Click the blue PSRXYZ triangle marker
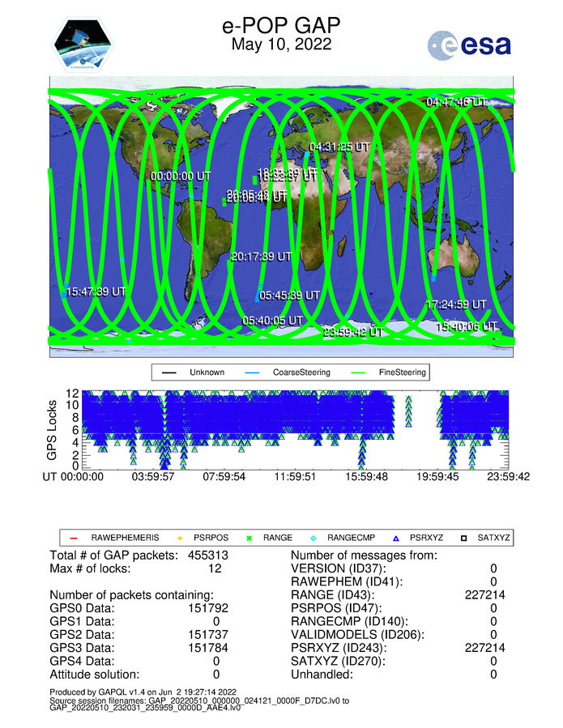563x728 pixels. [x=397, y=538]
